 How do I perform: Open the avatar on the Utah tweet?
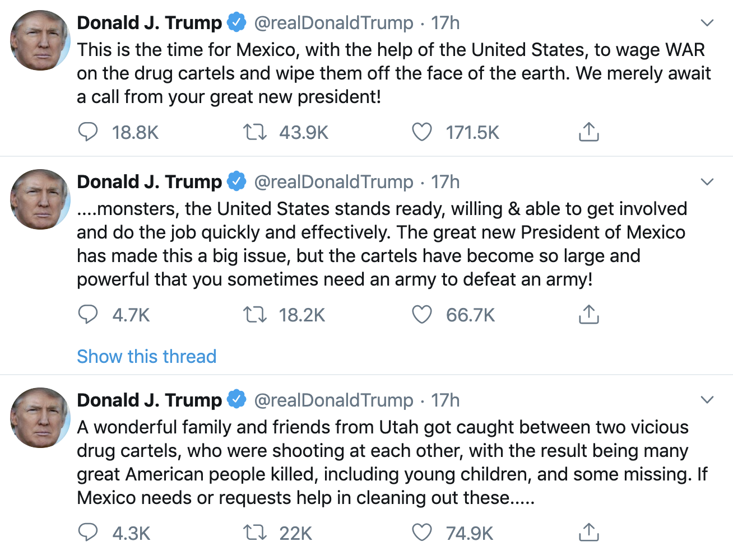pos(40,418)
